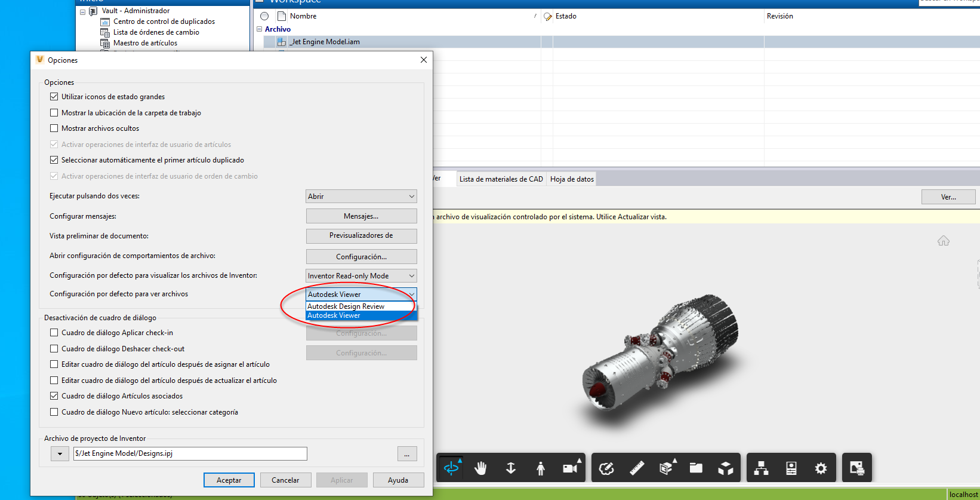Click the Vault - Administrador vault icon
Screen dimensions: 980x500
point(93,11)
